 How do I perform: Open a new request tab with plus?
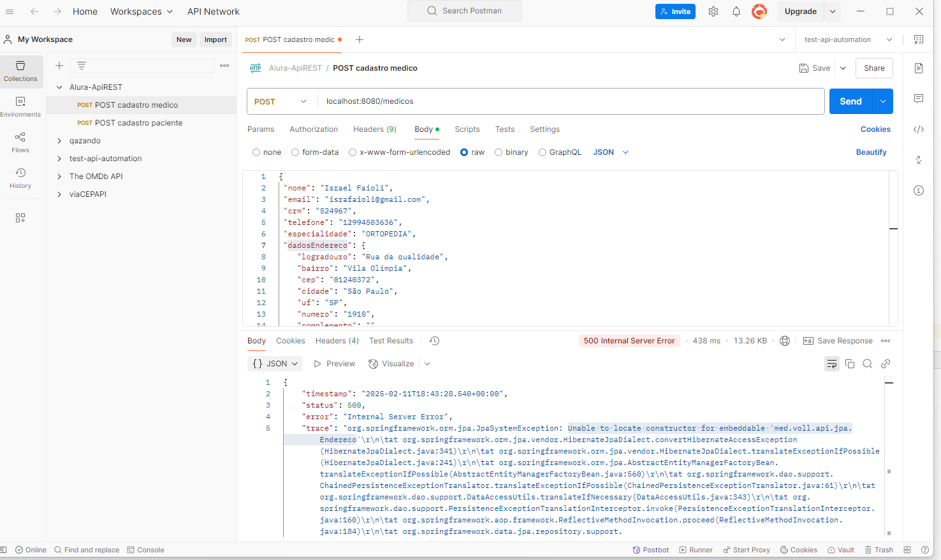[x=360, y=39]
